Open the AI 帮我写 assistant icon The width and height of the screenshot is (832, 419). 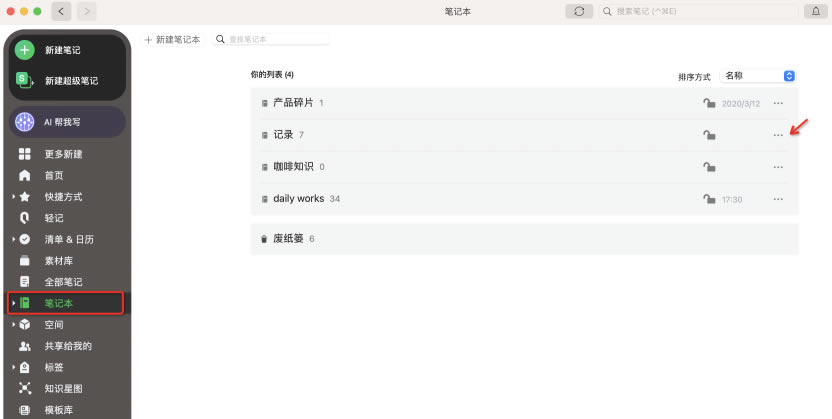click(x=24, y=122)
